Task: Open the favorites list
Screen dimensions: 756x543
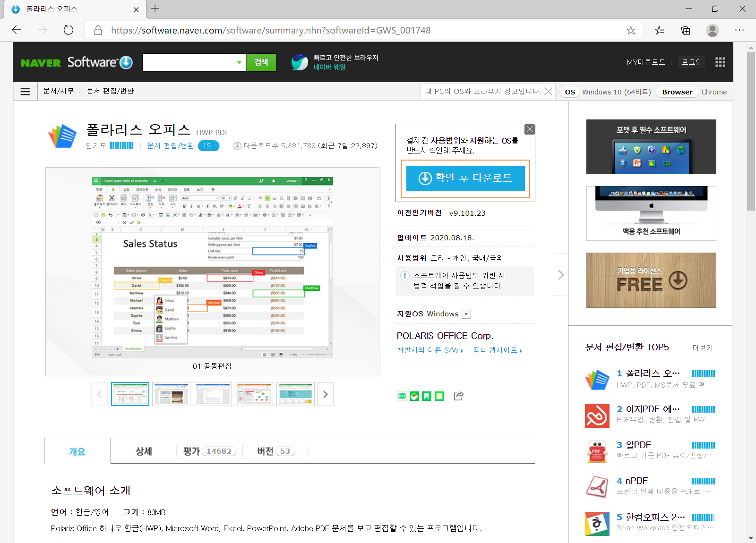Action: pyautogui.click(x=659, y=30)
